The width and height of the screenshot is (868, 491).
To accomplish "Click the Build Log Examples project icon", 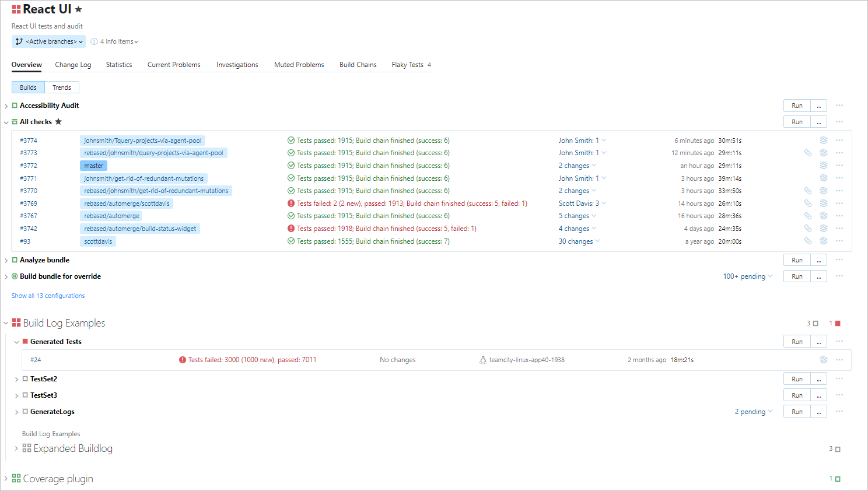I will pos(16,323).
